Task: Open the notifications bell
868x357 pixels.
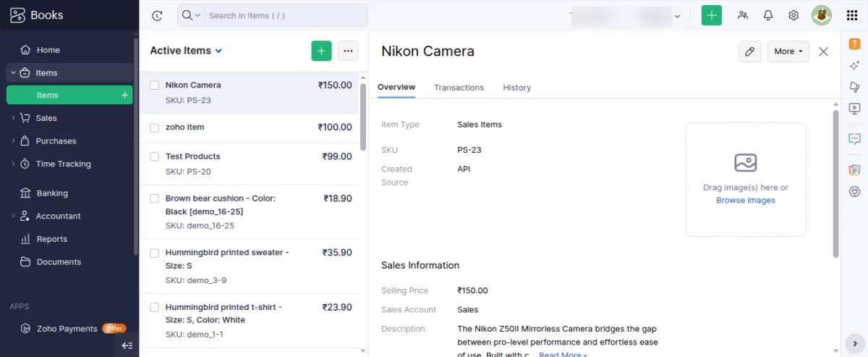Action: (x=768, y=15)
